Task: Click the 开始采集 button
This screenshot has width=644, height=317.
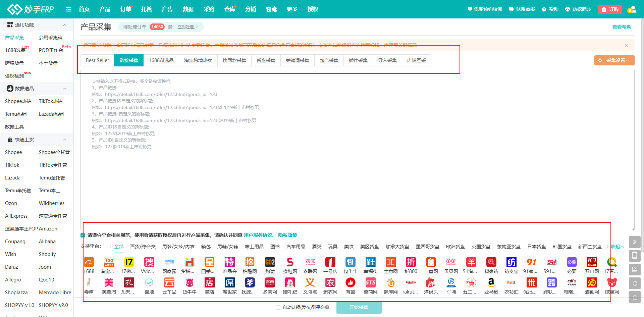Action: point(359,307)
